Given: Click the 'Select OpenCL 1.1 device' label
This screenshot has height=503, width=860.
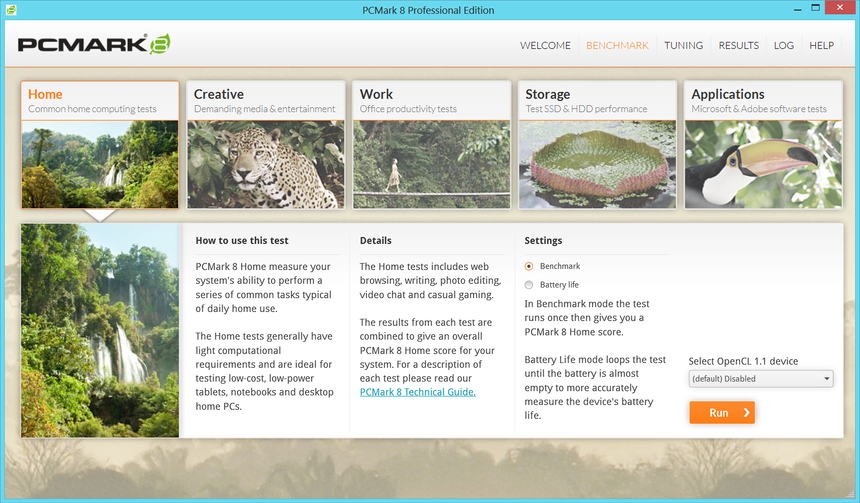Looking at the screenshot, I should coord(743,361).
